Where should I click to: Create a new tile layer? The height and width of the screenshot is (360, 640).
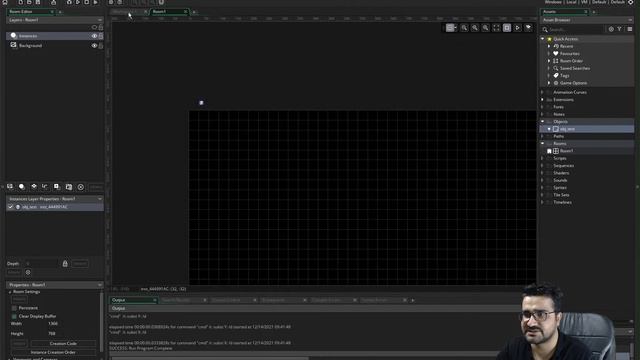click(x=34, y=187)
